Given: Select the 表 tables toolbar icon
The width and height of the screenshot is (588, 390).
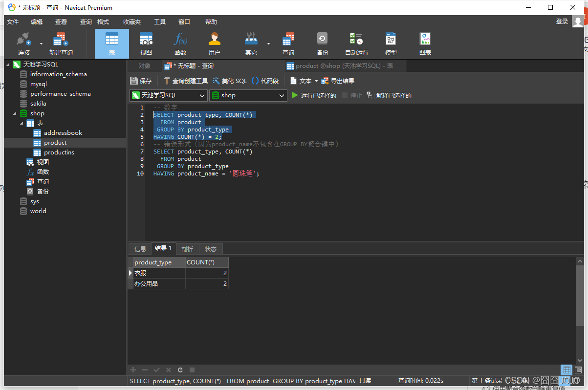Looking at the screenshot, I should pyautogui.click(x=112, y=44).
